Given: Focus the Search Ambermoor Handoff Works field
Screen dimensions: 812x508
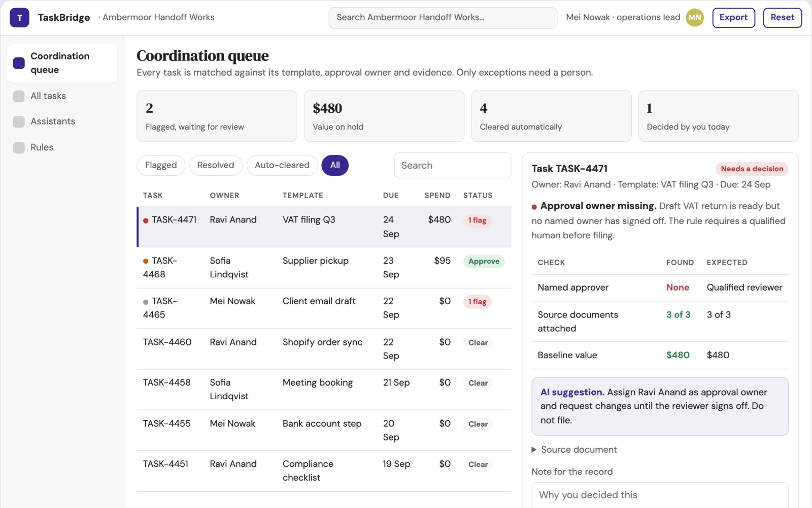Looking at the screenshot, I should (x=443, y=18).
